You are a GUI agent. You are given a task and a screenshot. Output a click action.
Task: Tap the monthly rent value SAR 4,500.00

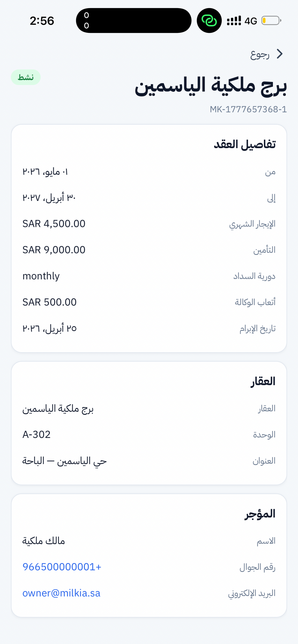tap(54, 224)
